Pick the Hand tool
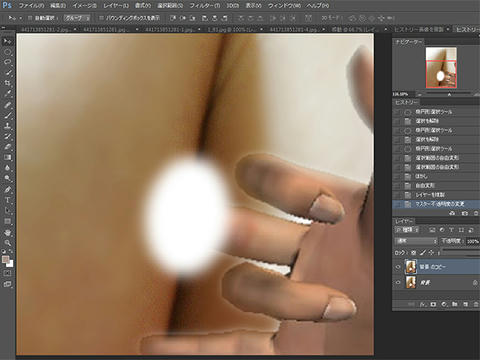This screenshot has height=360, width=480. (7, 232)
